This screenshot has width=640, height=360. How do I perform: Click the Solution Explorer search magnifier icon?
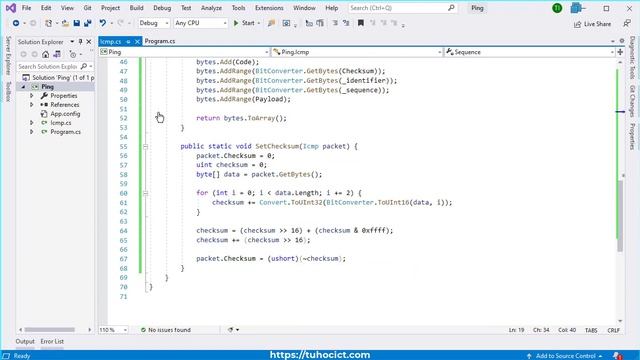pyautogui.click(x=84, y=66)
